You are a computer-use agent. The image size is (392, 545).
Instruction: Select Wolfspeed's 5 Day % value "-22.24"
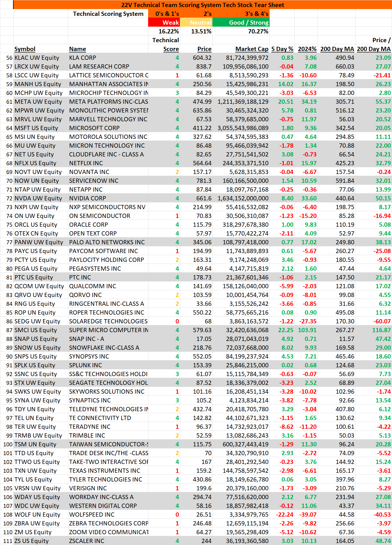(282, 514)
